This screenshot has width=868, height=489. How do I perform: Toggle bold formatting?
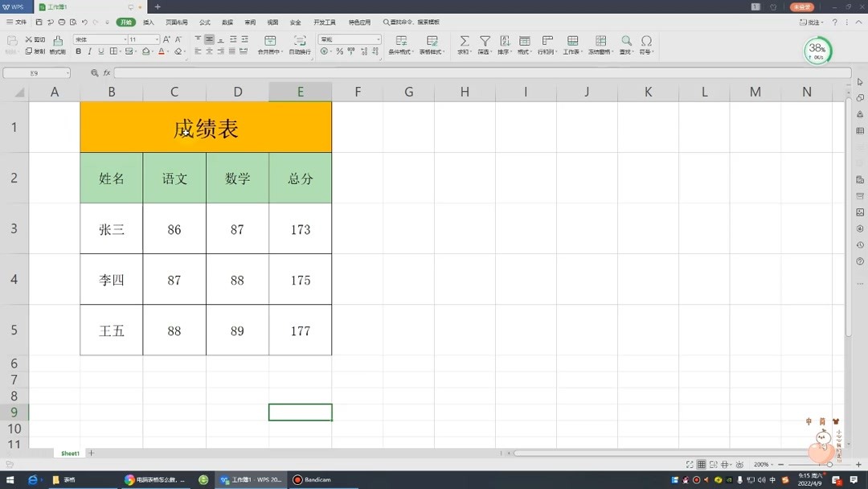pos(78,50)
